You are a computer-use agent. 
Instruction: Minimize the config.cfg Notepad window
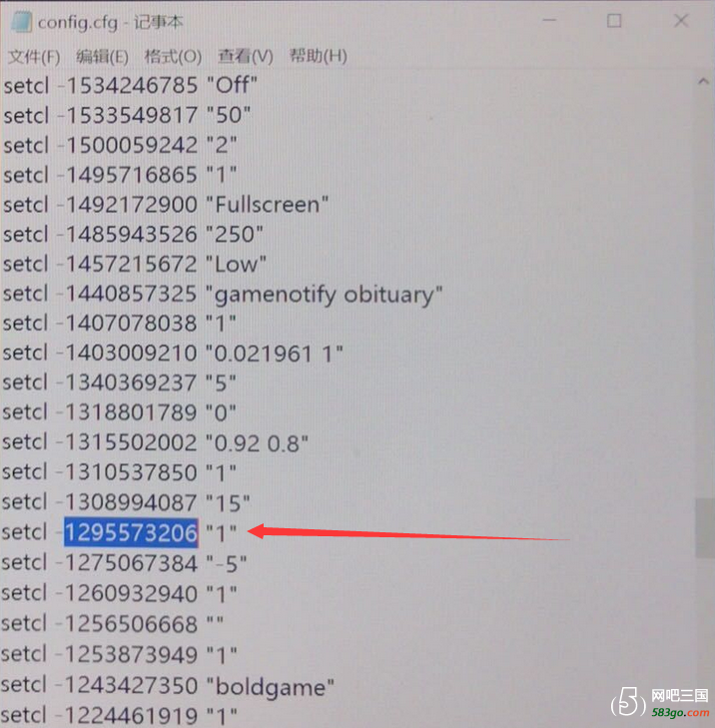(x=549, y=20)
